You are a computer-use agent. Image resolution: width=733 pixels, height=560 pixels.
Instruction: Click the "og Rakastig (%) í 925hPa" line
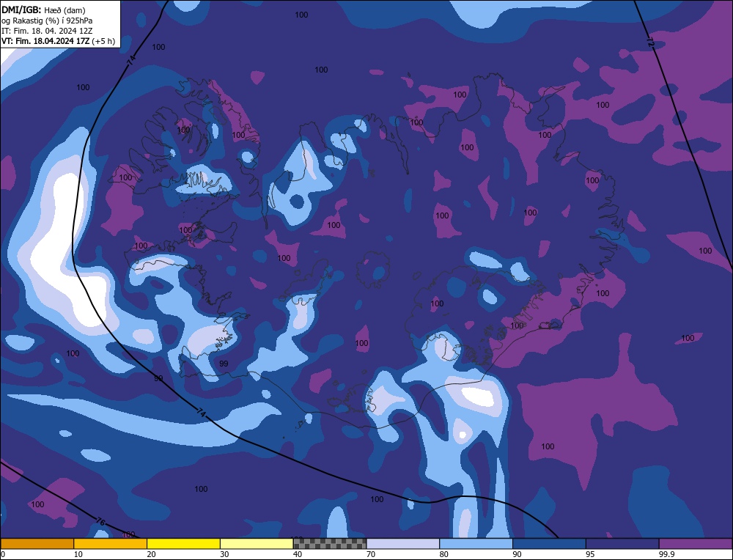[x=47, y=21]
